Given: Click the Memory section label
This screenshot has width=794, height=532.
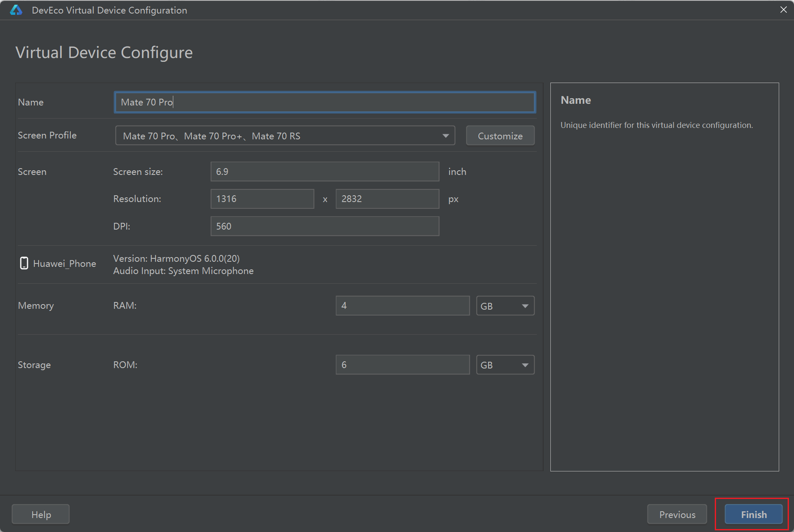Looking at the screenshot, I should pos(36,305).
